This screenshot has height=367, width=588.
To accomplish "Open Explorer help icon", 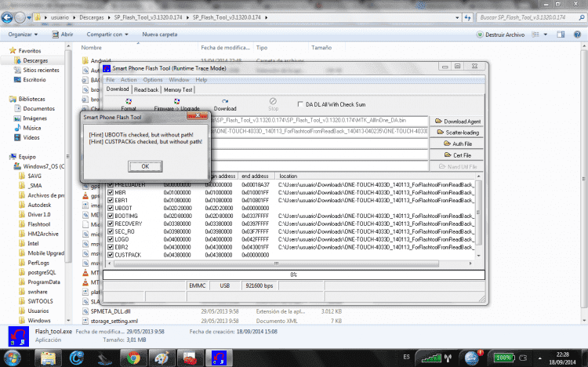I will point(577,35).
